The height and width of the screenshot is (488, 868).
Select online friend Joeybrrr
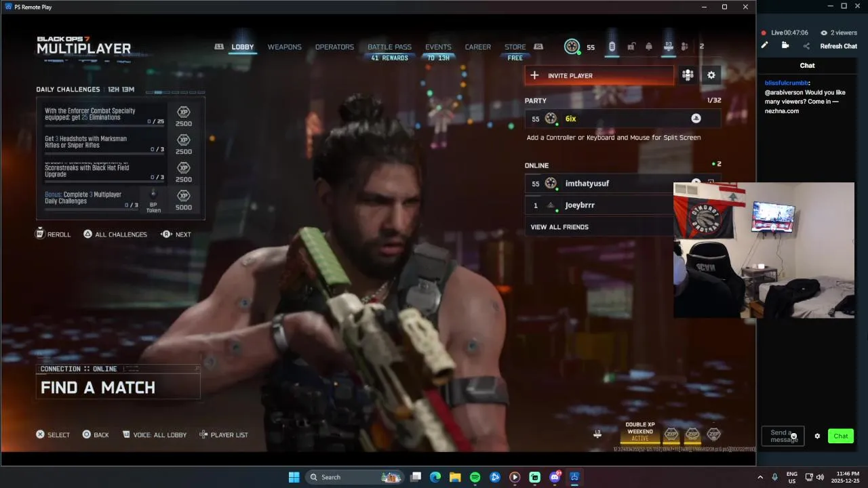click(599, 205)
